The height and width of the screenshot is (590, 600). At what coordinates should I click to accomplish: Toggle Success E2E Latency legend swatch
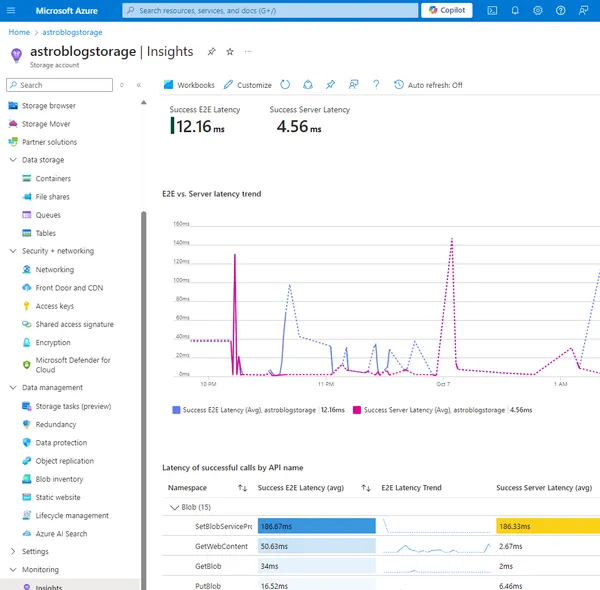176,410
